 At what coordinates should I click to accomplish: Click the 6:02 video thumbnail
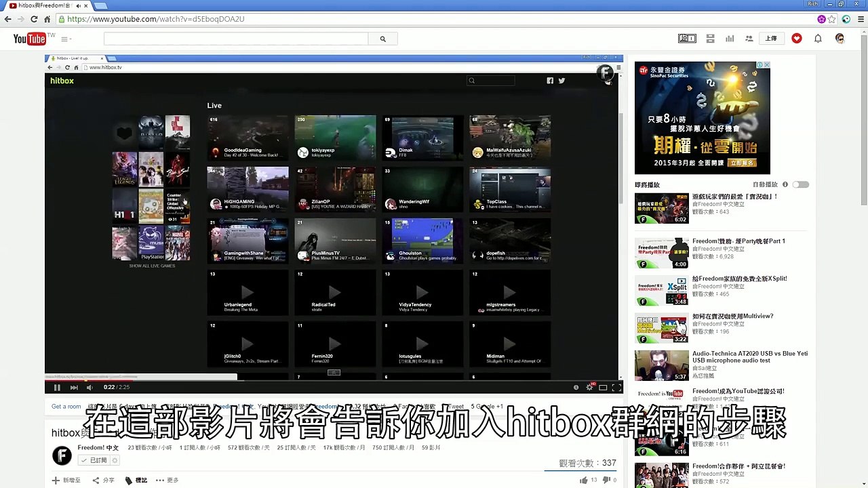(662, 209)
